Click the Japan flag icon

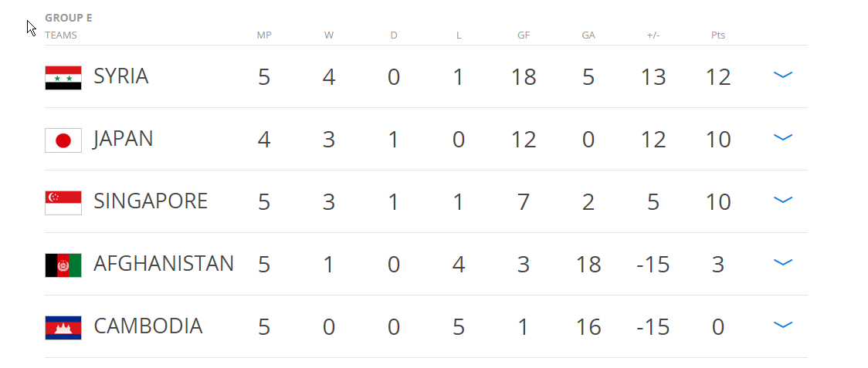(63, 140)
